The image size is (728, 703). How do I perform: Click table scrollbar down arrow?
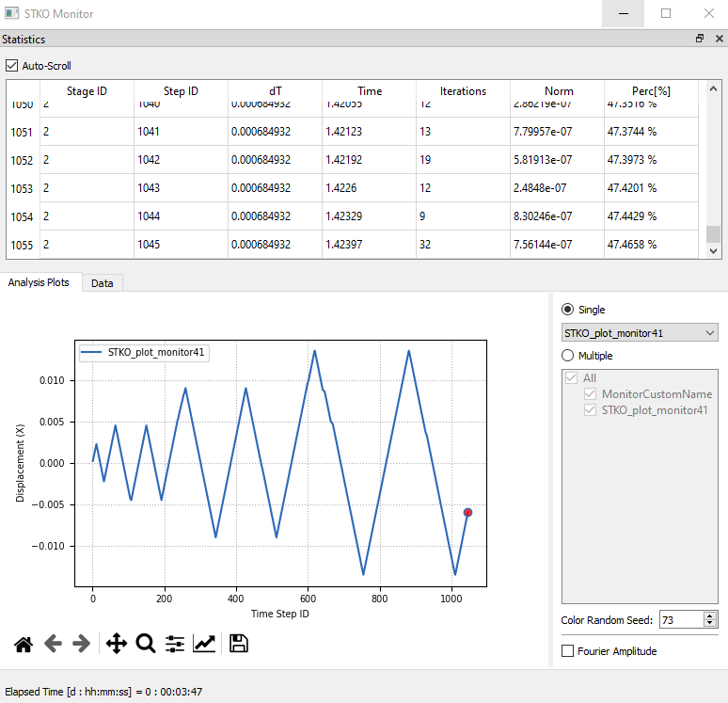(714, 251)
